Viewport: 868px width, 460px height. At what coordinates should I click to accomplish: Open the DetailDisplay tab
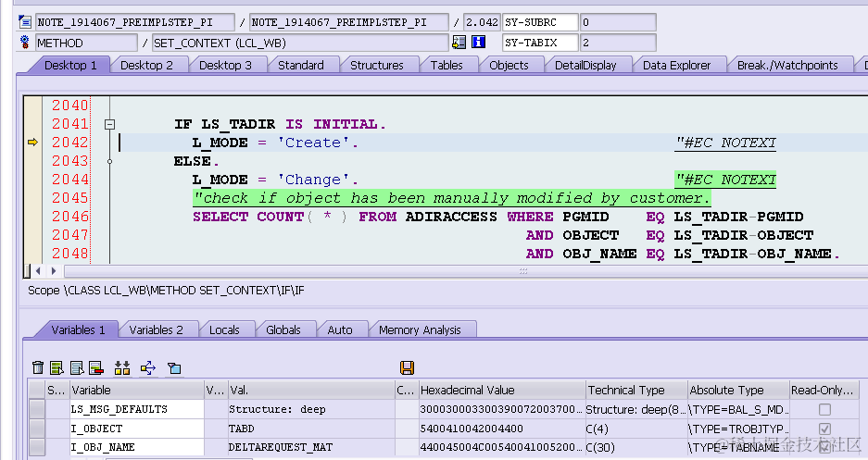(585, 65)
